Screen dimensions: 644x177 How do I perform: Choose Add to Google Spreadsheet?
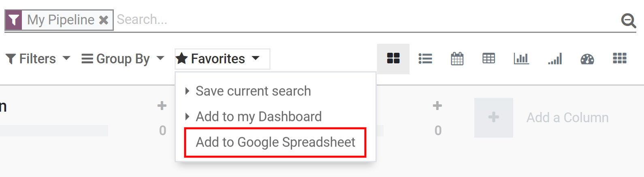pyautogui.click(x=275, y=142)
